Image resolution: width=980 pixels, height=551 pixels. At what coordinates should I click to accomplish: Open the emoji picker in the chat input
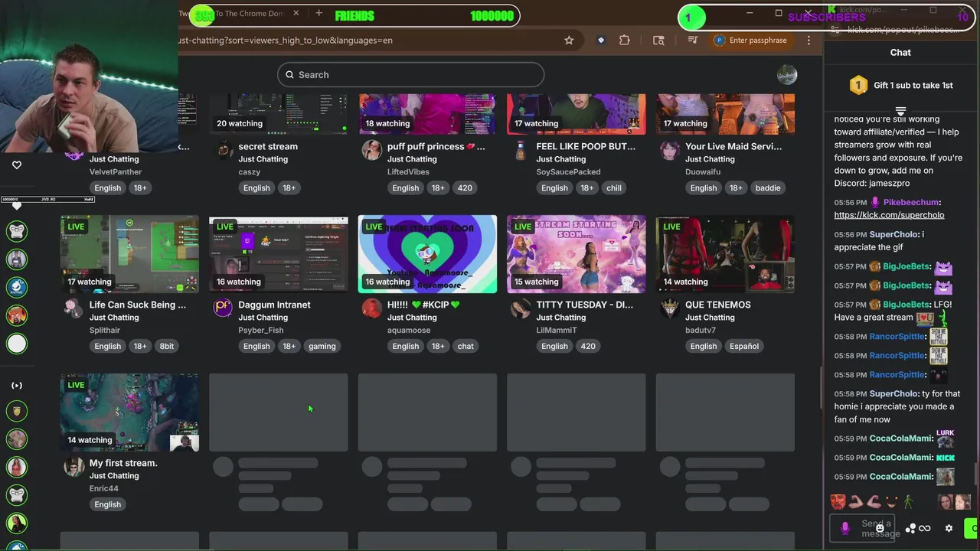tap(880, 528)
